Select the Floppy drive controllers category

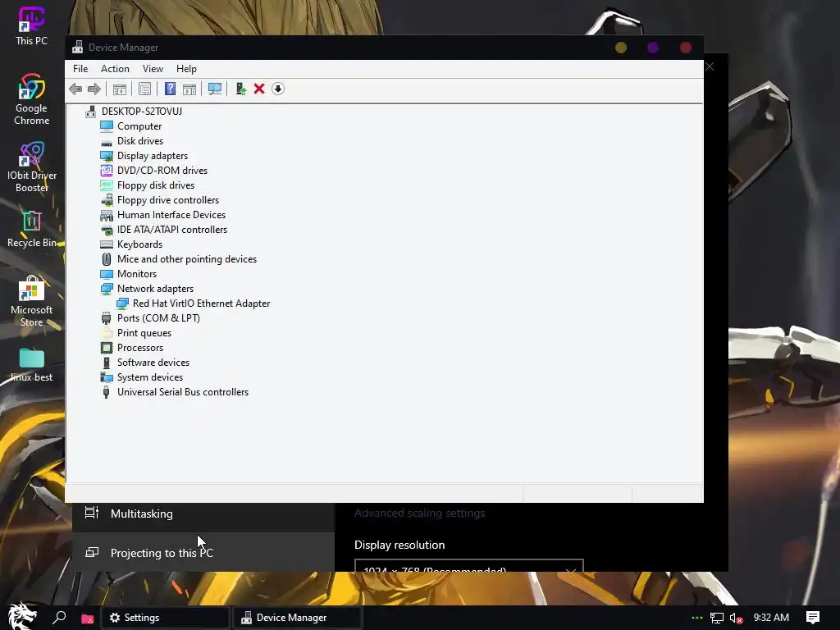click(168, 200)
